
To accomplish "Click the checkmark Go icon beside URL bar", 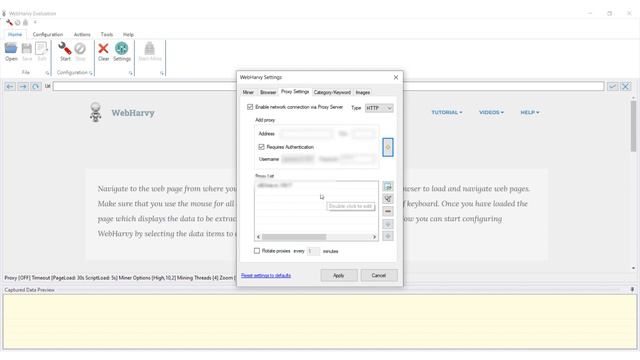I will coord(612,87).
